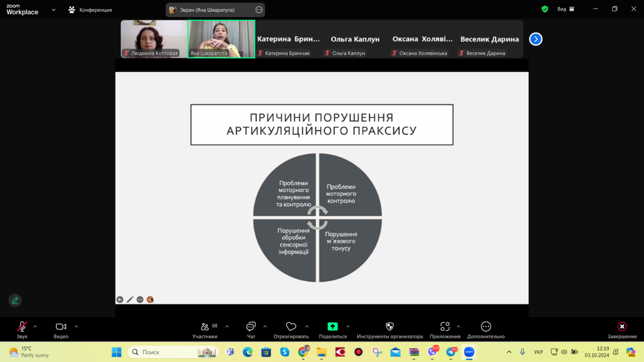Image resolution: width=644 pixels, height=362 pixels.
Task: Open the Чат chat panel
Action: coord(251,326)
